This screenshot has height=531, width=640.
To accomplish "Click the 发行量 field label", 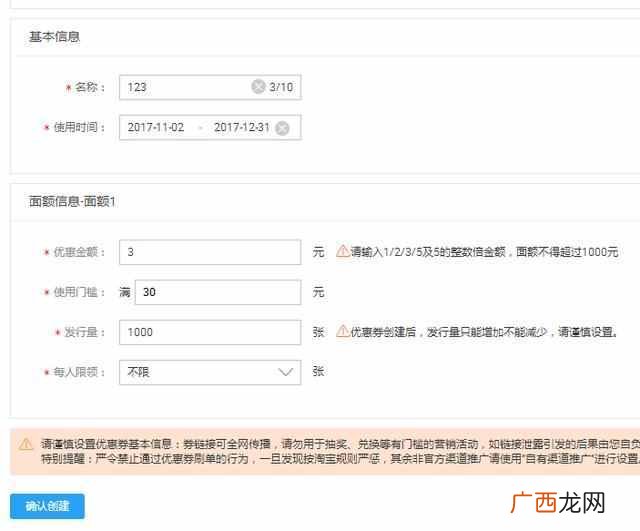I will (x=84, y=332).
